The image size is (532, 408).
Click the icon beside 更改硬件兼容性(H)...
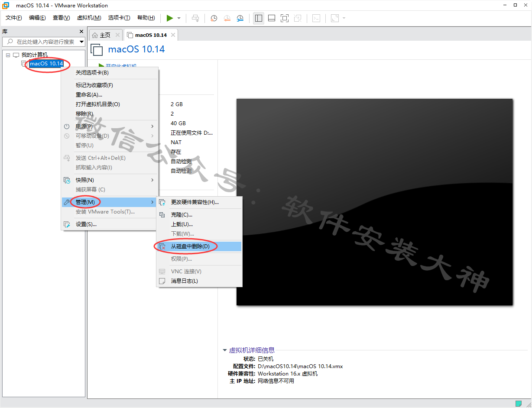[x=162, y=202]
